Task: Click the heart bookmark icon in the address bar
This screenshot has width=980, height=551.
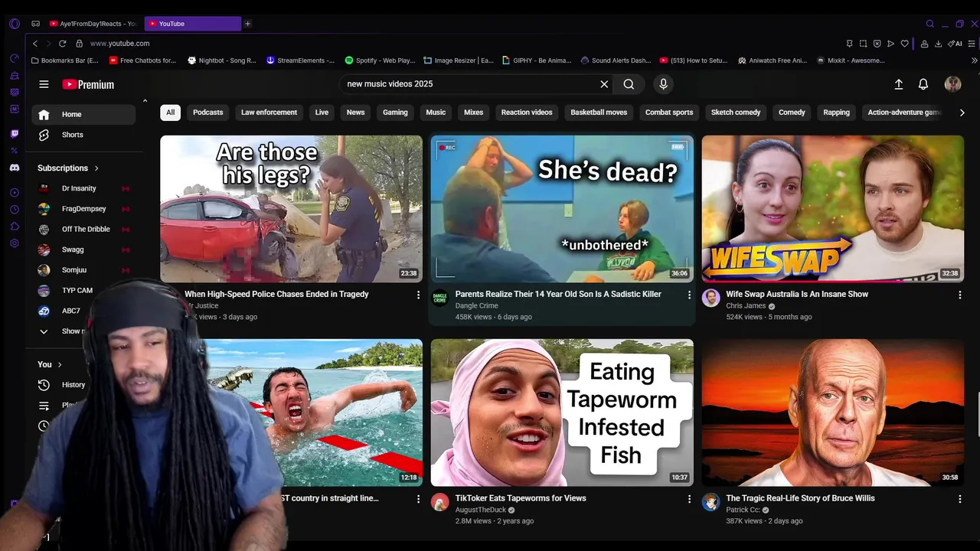Action: (904, 44)
